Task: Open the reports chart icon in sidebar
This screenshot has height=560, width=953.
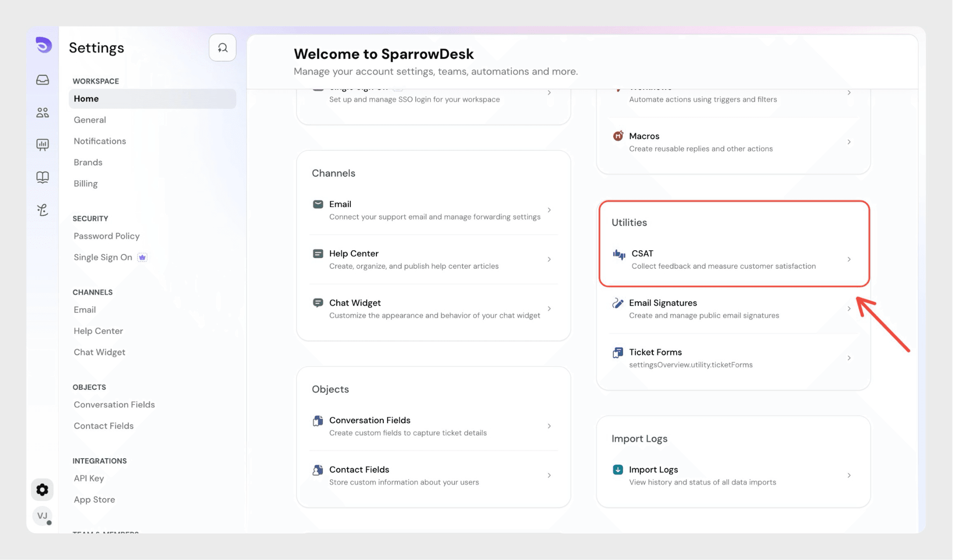Action: pos(42,145)
